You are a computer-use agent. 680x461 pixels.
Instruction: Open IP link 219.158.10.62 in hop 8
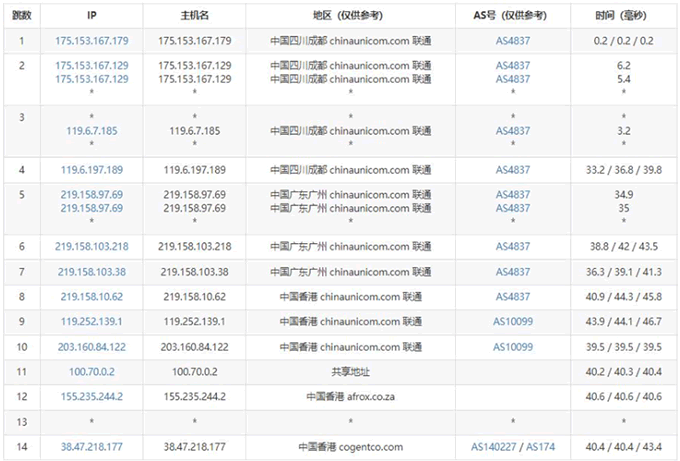pos(92,297)
